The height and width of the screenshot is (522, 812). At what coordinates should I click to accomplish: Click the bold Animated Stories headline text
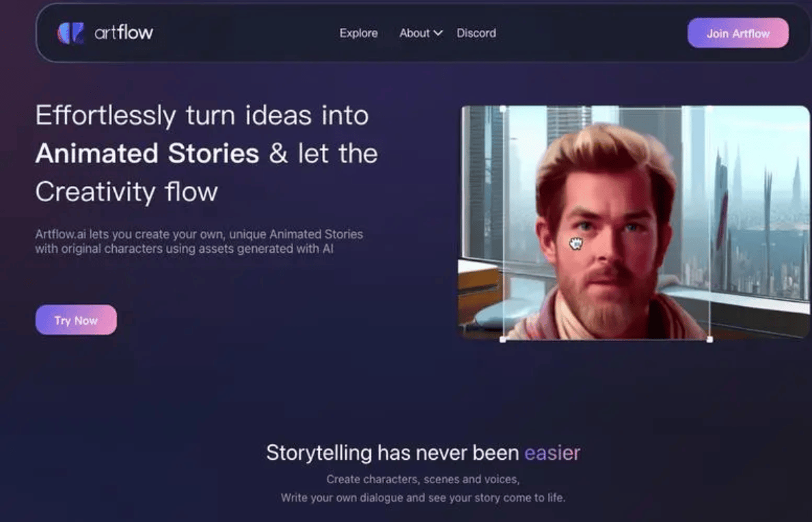147,154
